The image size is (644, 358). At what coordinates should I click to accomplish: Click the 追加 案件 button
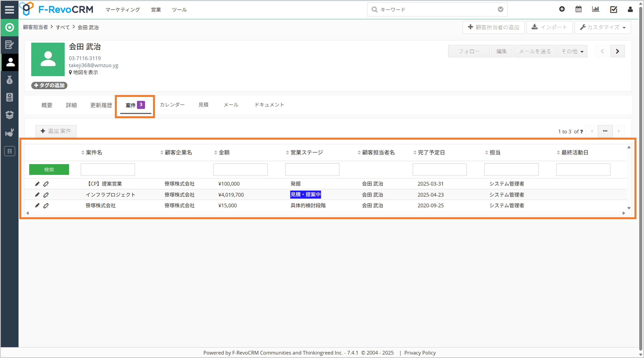[x=56, y=131]
